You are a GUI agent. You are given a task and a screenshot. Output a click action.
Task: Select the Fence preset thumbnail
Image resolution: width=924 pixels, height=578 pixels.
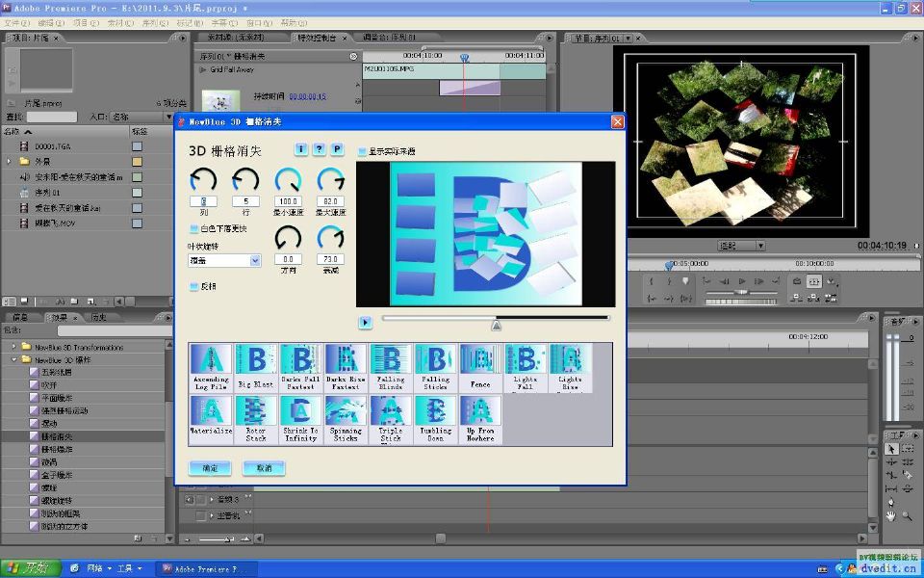pyautogui.click(x=480, y=368)
